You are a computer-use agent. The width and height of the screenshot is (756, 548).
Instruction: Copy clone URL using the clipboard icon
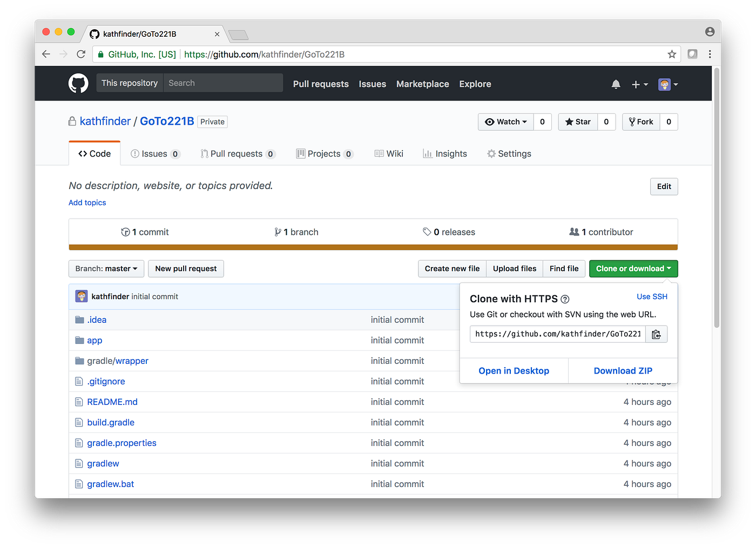point(656,334)
